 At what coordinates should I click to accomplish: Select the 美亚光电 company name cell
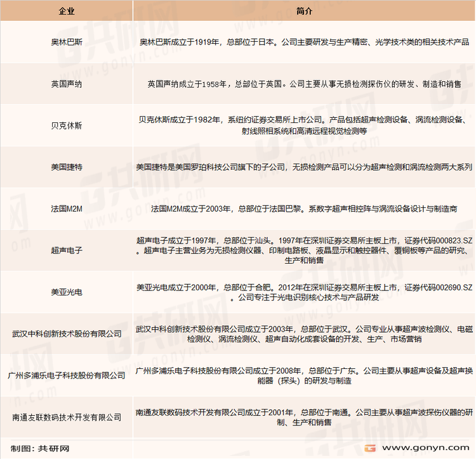[67, 292]
